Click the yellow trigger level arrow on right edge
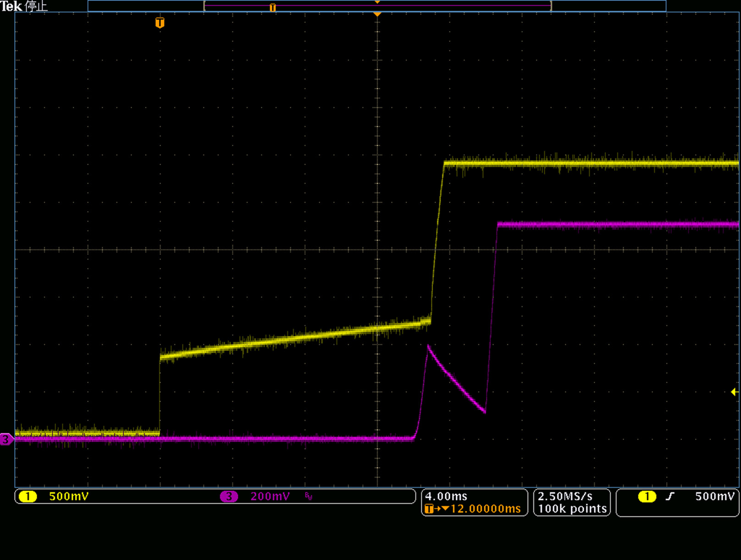This screenshot has width=741, height=560. [x=734, y=392]
